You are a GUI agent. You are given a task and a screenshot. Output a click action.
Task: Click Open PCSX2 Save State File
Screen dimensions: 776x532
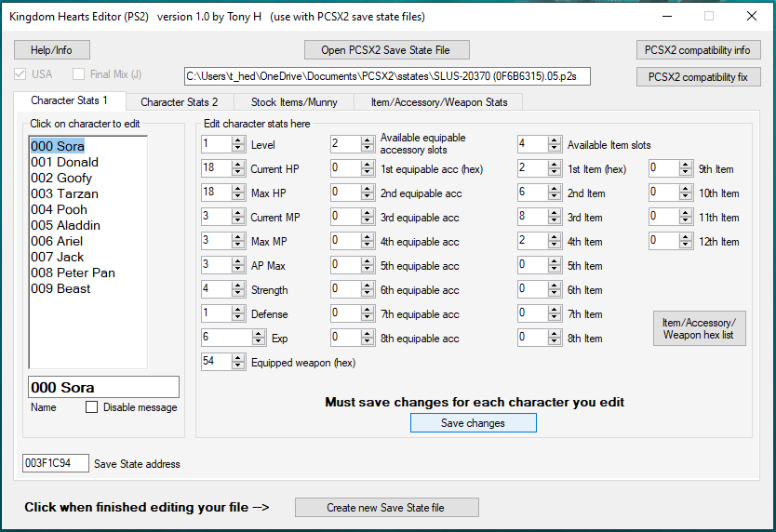[386, 49]
